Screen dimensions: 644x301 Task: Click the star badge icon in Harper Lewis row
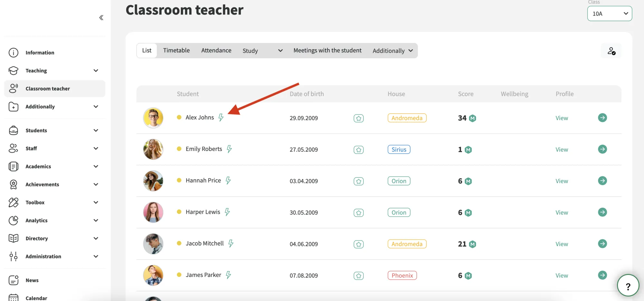pyautogui.click(x=359, y=213)
